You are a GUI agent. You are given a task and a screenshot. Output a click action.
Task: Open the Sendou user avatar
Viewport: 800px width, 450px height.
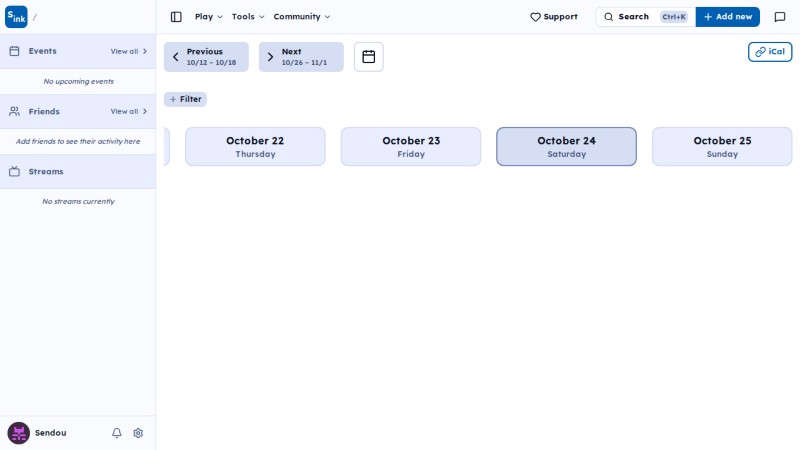pos(18,433)
